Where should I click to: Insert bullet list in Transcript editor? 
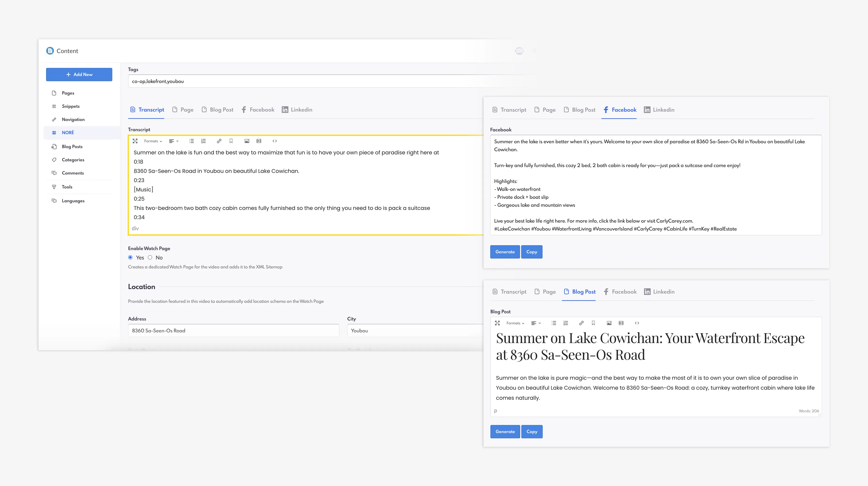[191, 141]
